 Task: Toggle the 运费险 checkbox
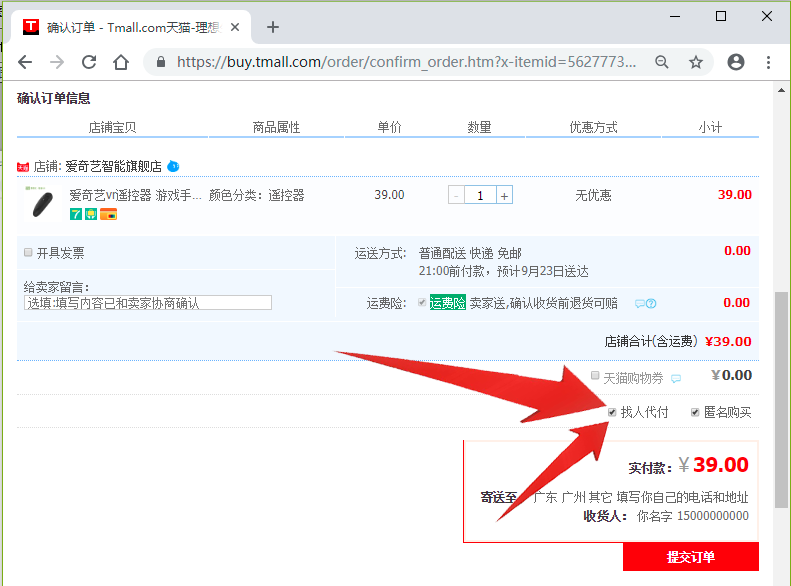click(x=422, y=303)
